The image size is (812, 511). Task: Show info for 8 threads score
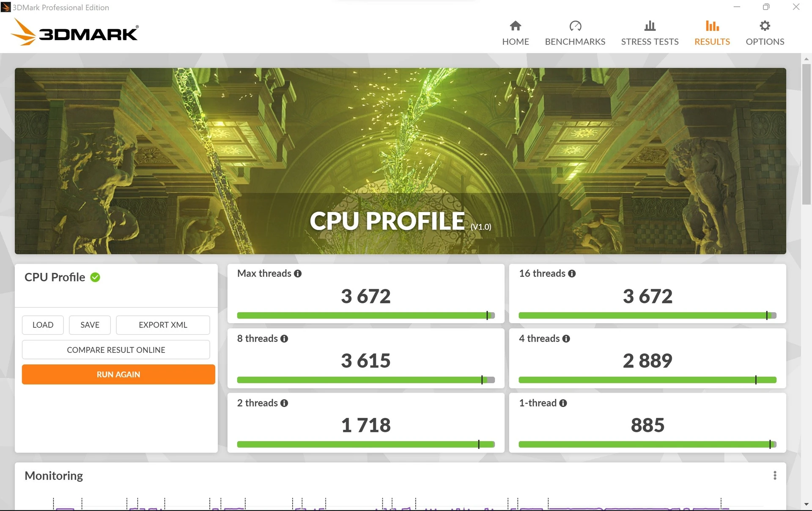coord(284,338)
